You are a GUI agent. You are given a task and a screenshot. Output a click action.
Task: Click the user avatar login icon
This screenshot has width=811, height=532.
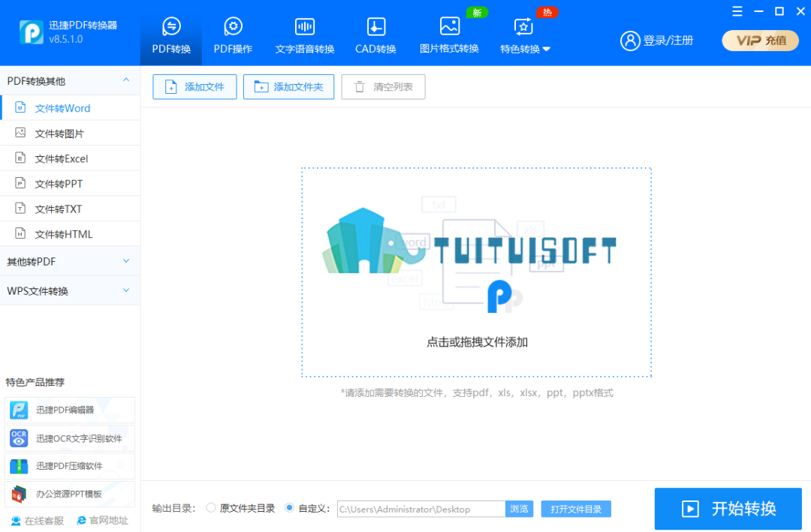coord(630,41)
